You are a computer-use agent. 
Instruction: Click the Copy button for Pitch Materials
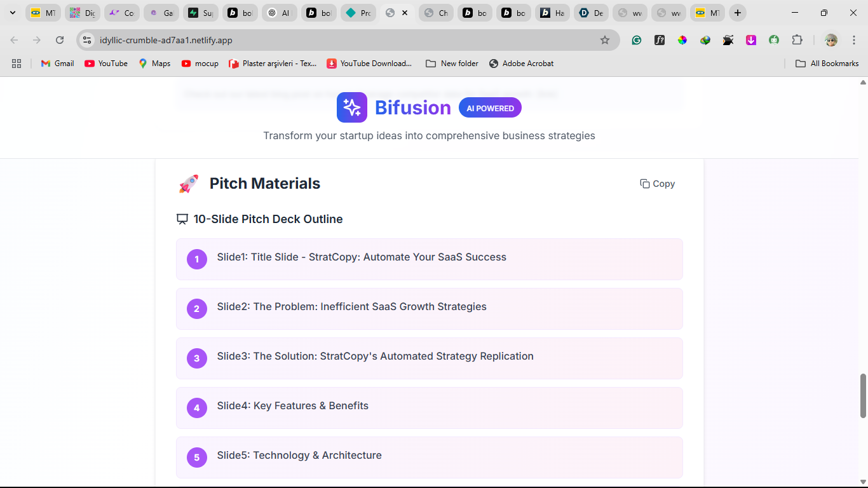[x=657, y=184]
